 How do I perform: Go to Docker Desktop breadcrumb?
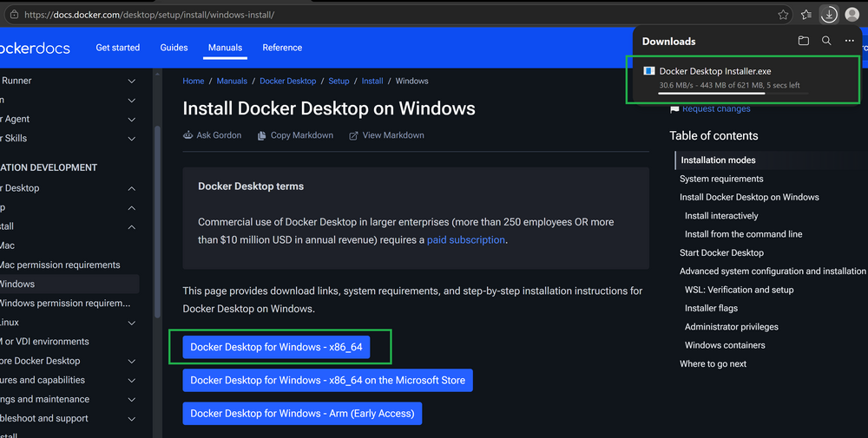tap(288, 81)
